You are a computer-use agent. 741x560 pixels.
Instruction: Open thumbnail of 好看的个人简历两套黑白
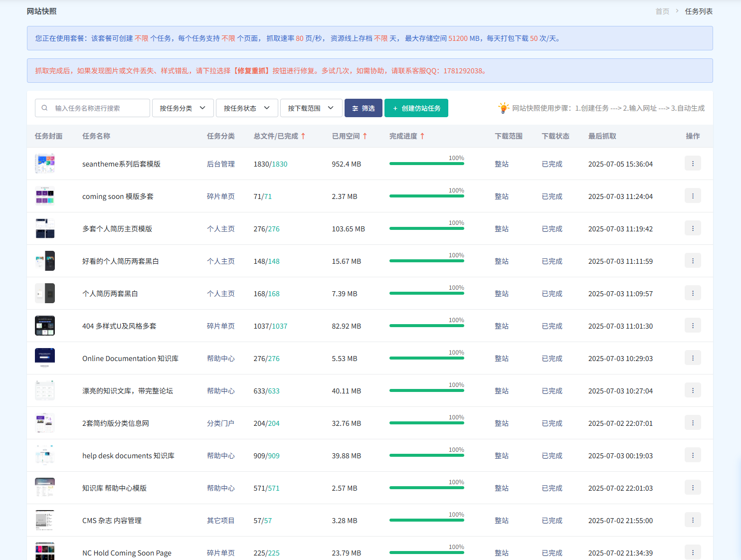[45, 261]
